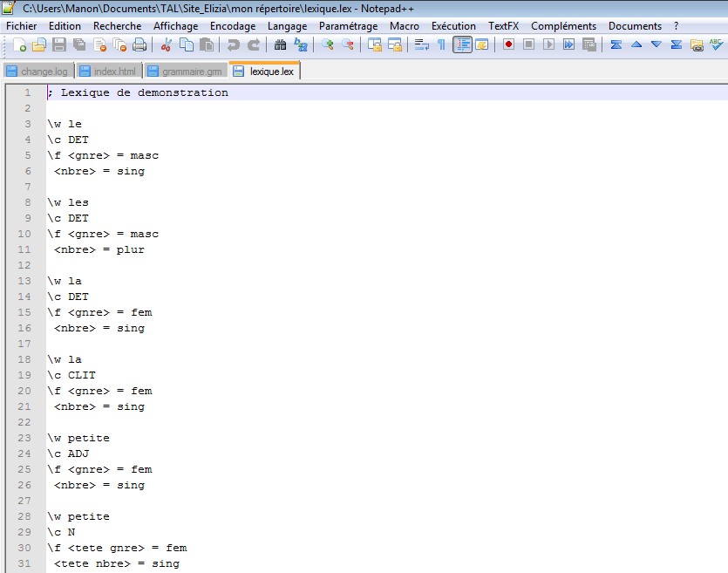The height and width of the screenshot is (573, 728).
Task: Open the TextFX menu
Action: [x=503, y=26]
